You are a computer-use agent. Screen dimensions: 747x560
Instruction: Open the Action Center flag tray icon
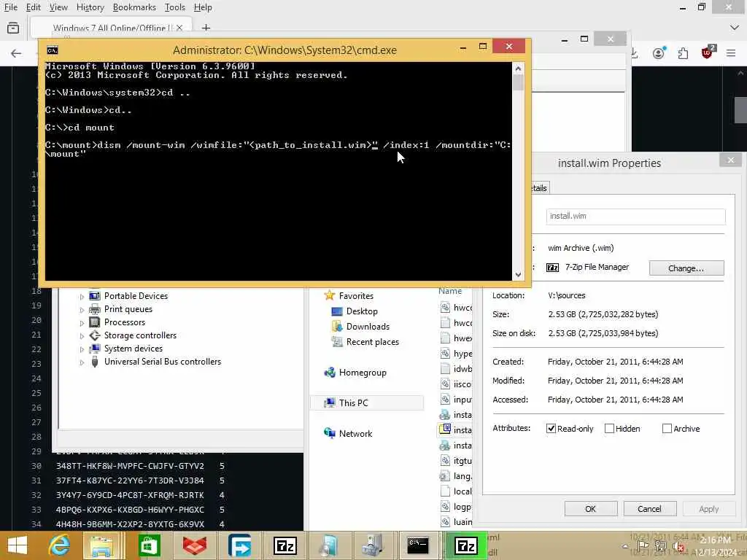point(643,546)
